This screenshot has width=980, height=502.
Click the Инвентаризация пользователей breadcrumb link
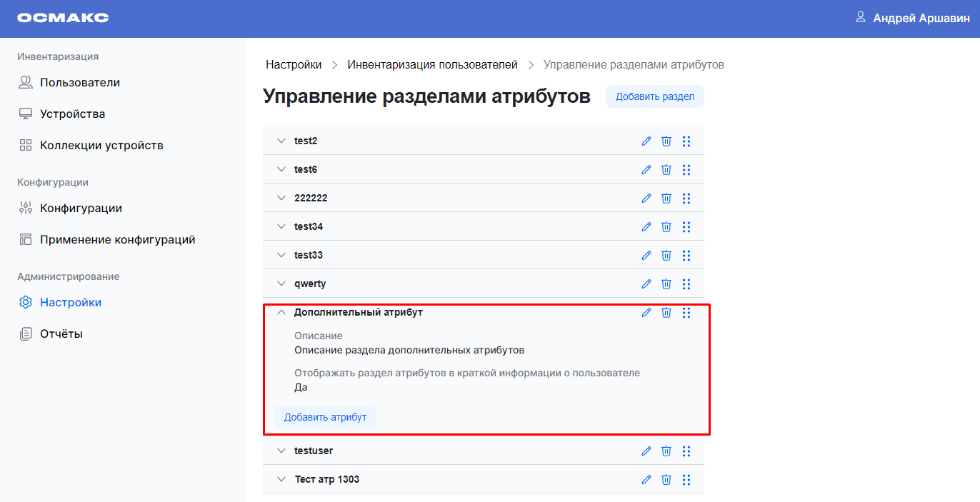(x=432, y=65)
